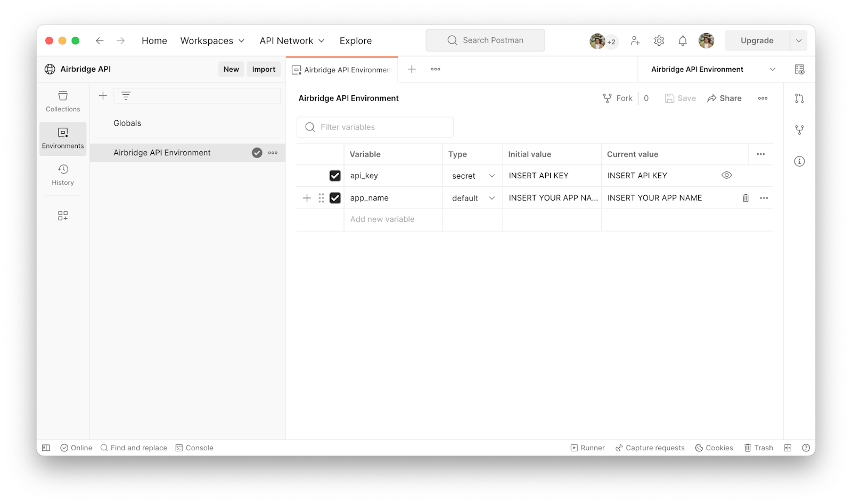This screenshot has height=504, width=852.
Task: Open more options for app_name row
Action: [764, 198]
